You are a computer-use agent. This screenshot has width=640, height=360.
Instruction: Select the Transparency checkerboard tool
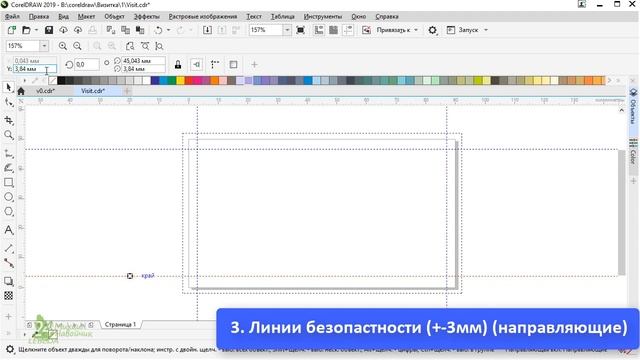[x=9, y=296]
